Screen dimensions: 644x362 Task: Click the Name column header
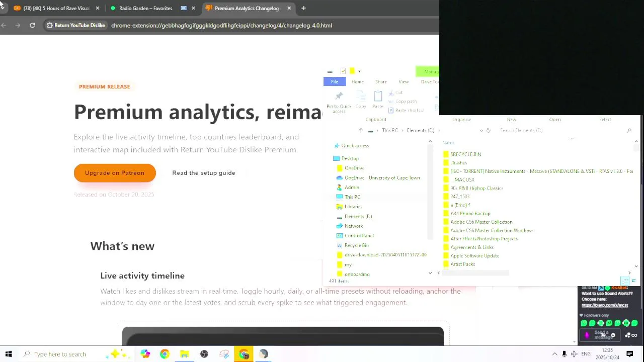[448, 143]
